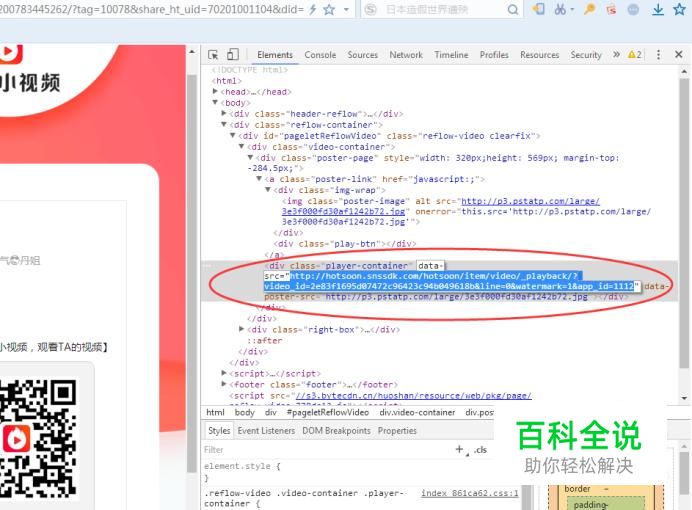Click the Elements panel vertical scrollbar
The height and width of the screenshot is (510, 692).
[x=684, y=223]
